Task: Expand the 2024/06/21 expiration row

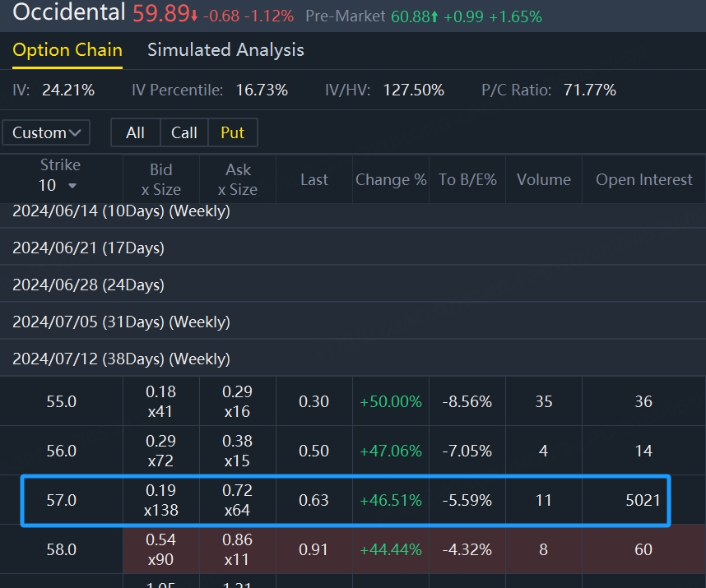Action: tap(88, 248)
